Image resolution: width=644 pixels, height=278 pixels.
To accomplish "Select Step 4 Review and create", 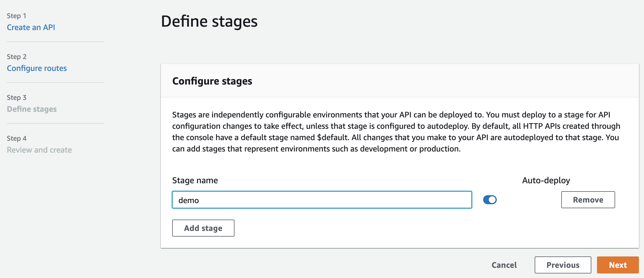I will [39, 150].
